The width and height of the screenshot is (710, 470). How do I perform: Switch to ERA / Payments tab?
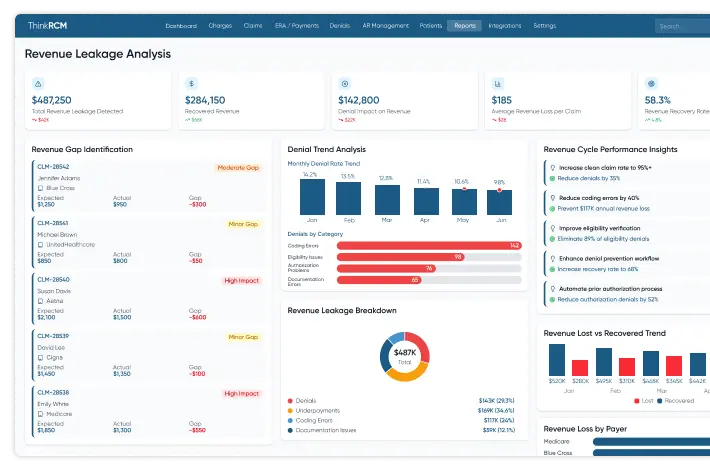(x=297, y=26)
